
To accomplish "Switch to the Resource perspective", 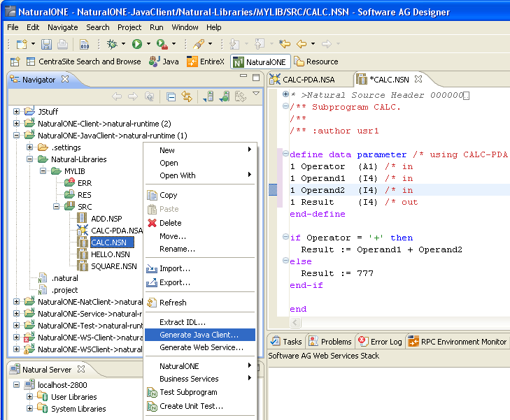I will click(x=316, y=61).
